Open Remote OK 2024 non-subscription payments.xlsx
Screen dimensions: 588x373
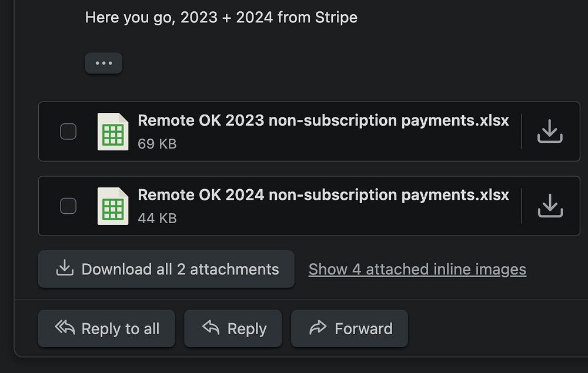[323, 195]
